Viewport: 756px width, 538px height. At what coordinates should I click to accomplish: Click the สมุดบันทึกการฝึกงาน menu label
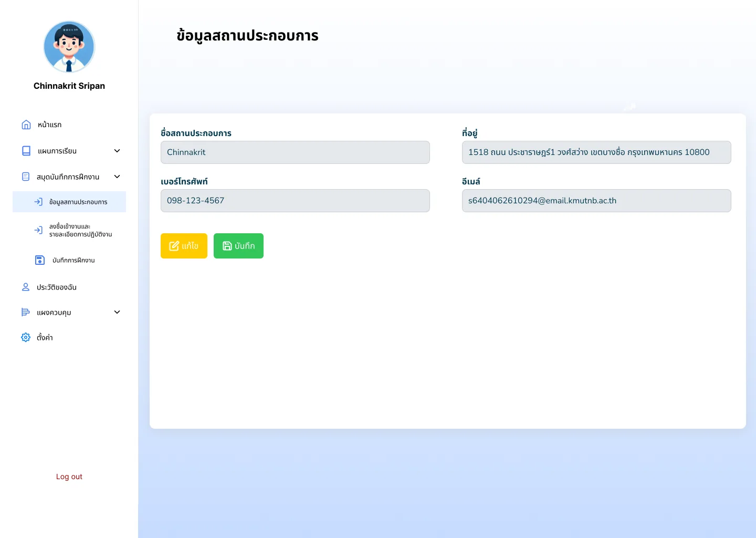coord(68,177)
